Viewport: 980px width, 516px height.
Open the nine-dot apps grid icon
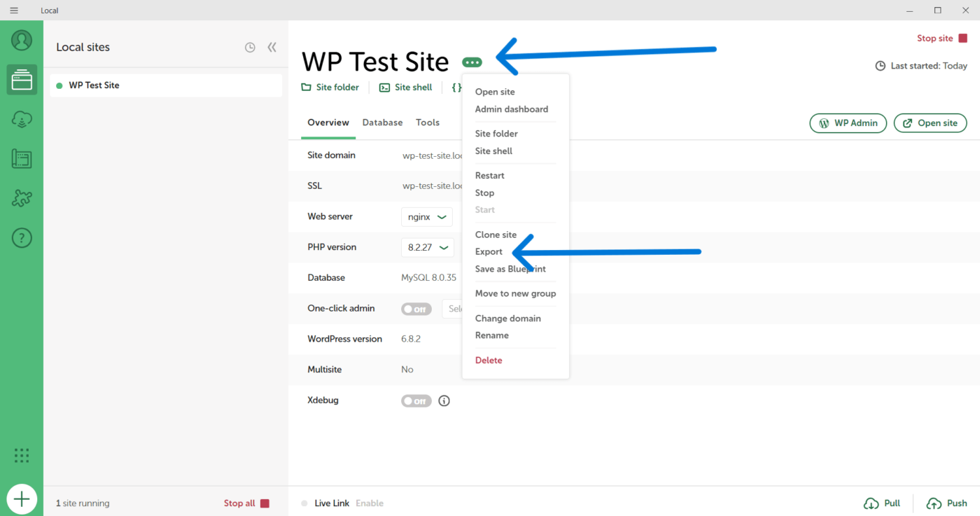coord(22,456)
